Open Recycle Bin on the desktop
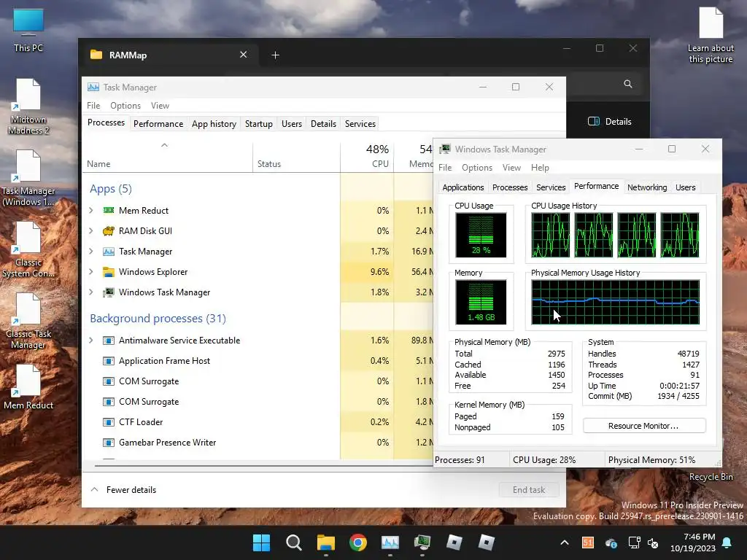747x560 pixels. pos(711,477)
